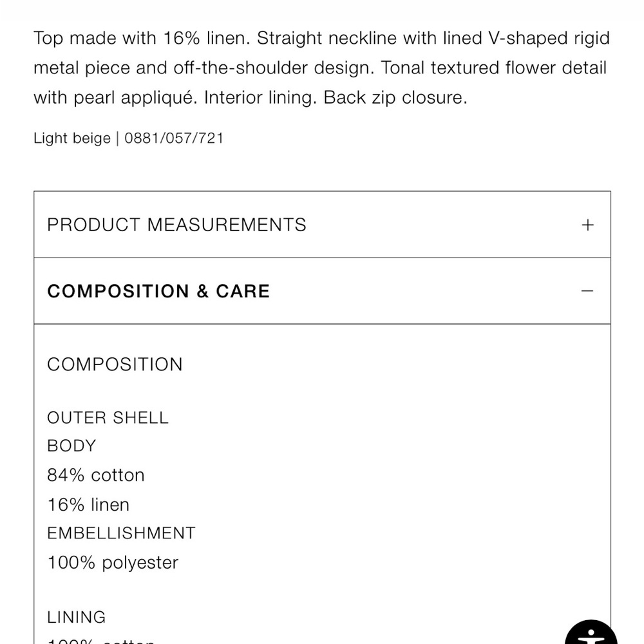Select the 100% polyester line
Viewport: 644px width, 644px height.
113,563
